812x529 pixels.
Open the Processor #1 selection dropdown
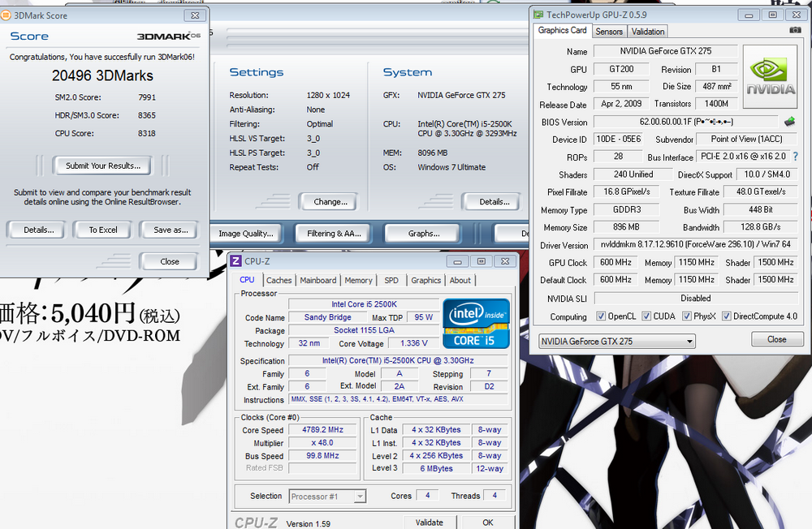pyautogui.click(x=327, y=497)
